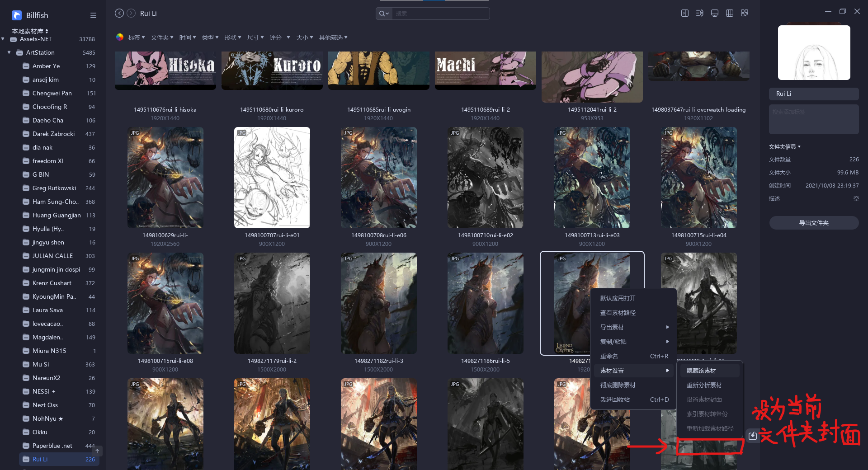Select the 1498271179rui-li-2 thumbnail
The width and height of the screenshot is (868, 470).
coord(272,303)
